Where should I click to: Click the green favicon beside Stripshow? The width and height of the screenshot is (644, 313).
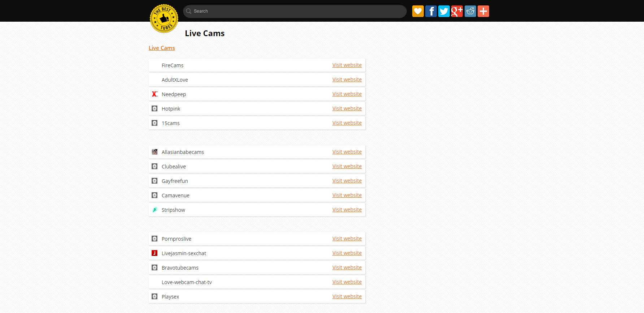(155, 210)
